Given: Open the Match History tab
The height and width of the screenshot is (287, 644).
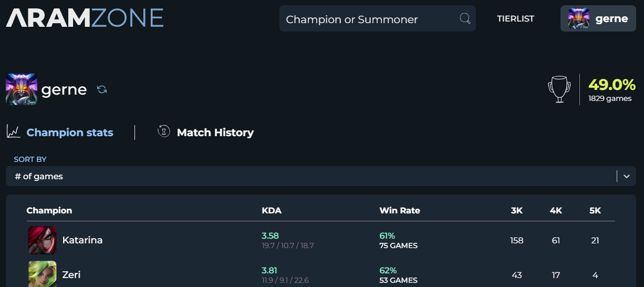Looking at the screenshot, I should pyautogui.click(x=215, y=132).
